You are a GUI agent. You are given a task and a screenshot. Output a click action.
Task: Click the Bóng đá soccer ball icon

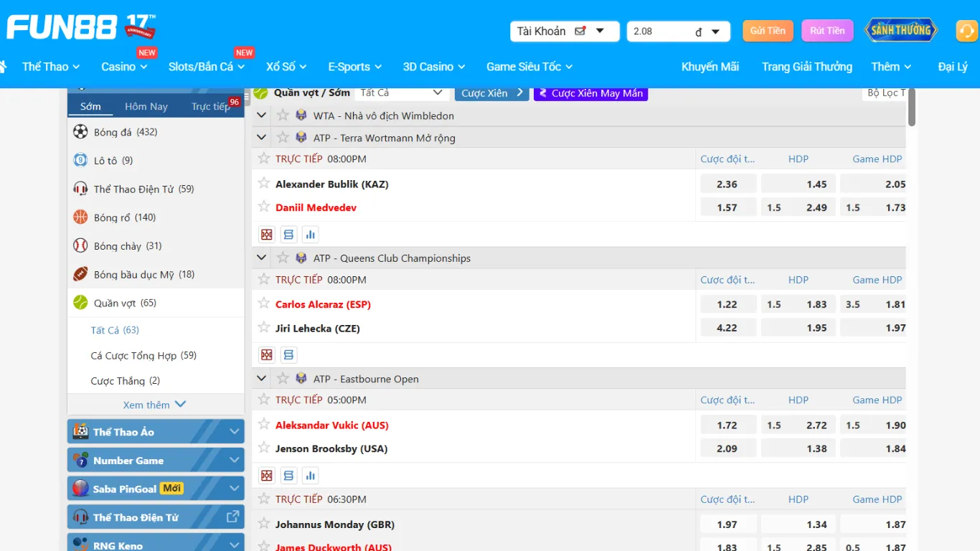tap(80, 132)
